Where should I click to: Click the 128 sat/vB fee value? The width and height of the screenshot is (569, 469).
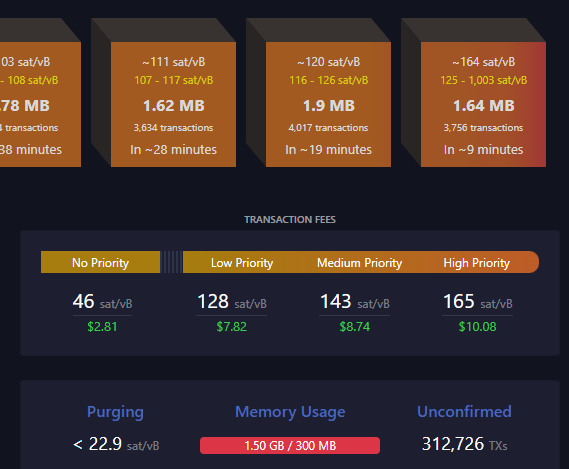(232, 302)
